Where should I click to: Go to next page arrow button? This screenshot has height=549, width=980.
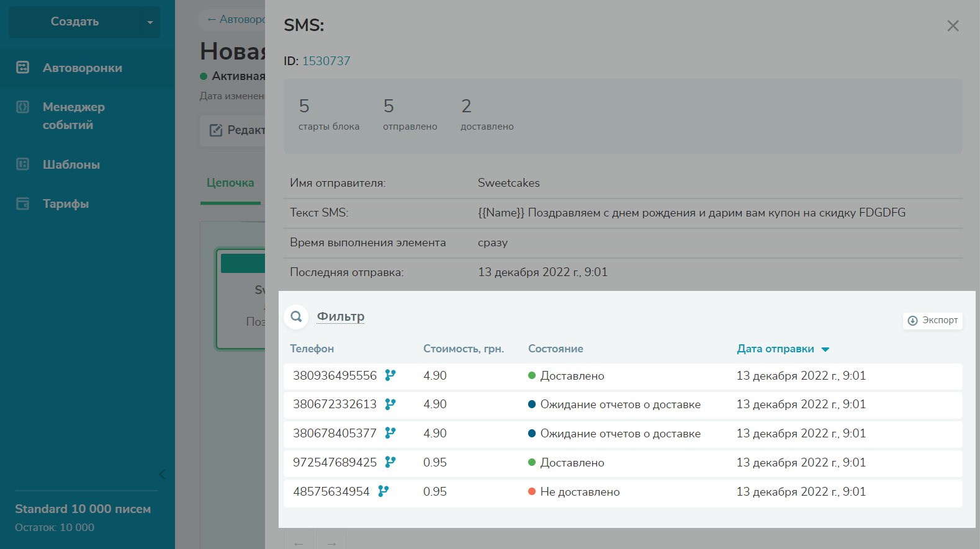coord(331,542)
